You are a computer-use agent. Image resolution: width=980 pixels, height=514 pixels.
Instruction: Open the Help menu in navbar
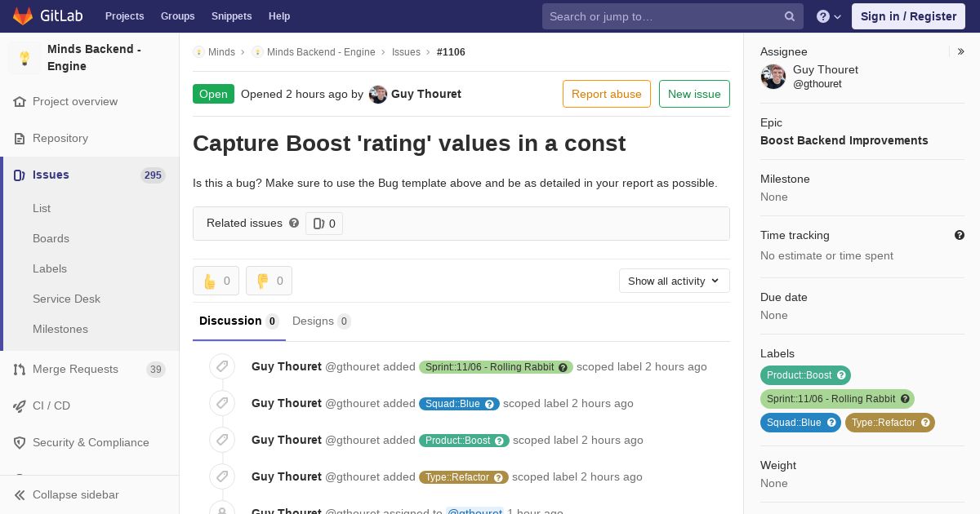pyautogui.click(x=279, y=16)
